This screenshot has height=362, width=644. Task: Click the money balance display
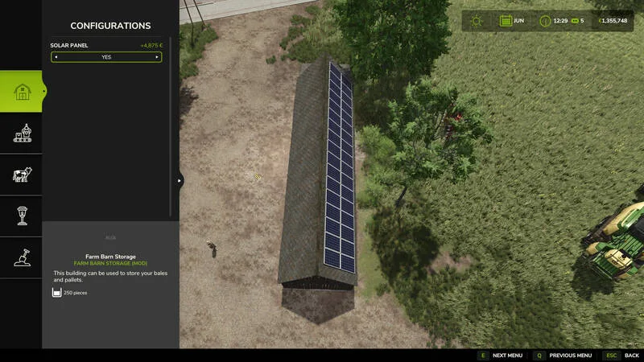click(613, 21)
